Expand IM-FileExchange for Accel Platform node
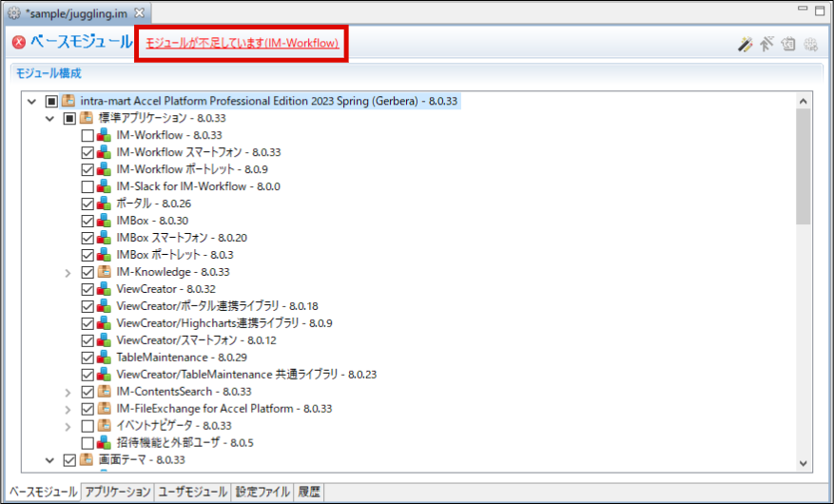 [x=68, y=409]
